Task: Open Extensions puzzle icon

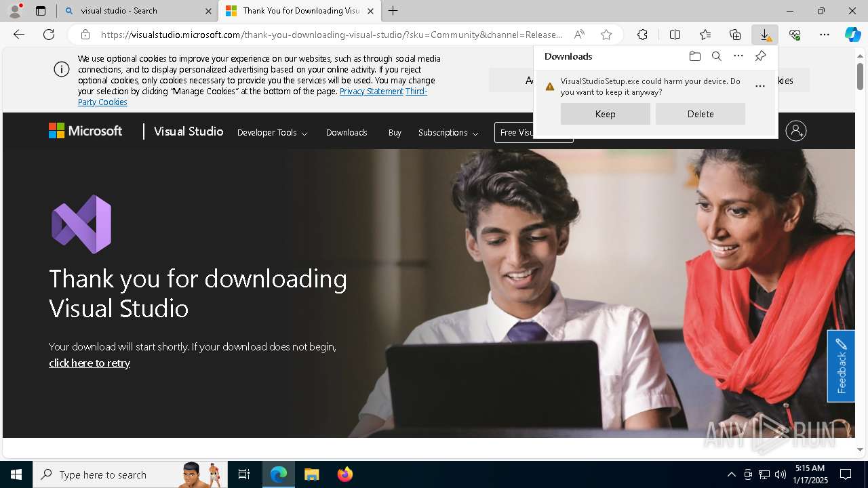Action: point(642,35)
